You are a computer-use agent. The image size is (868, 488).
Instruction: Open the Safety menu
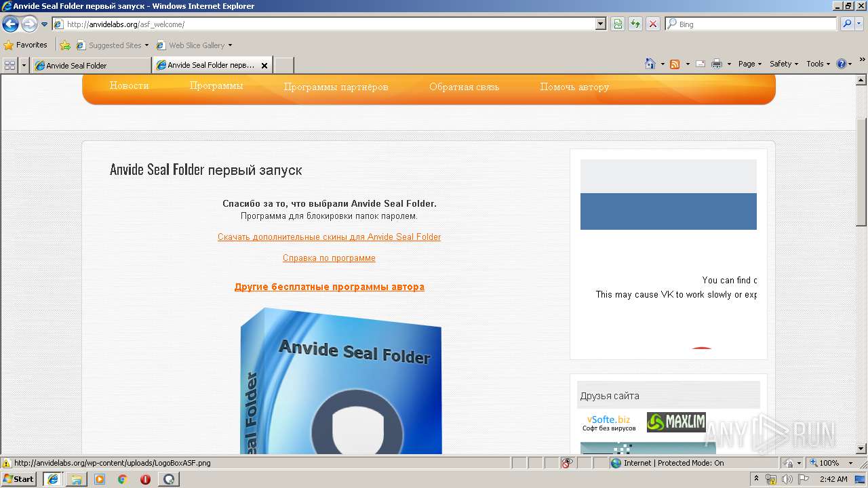784,64
